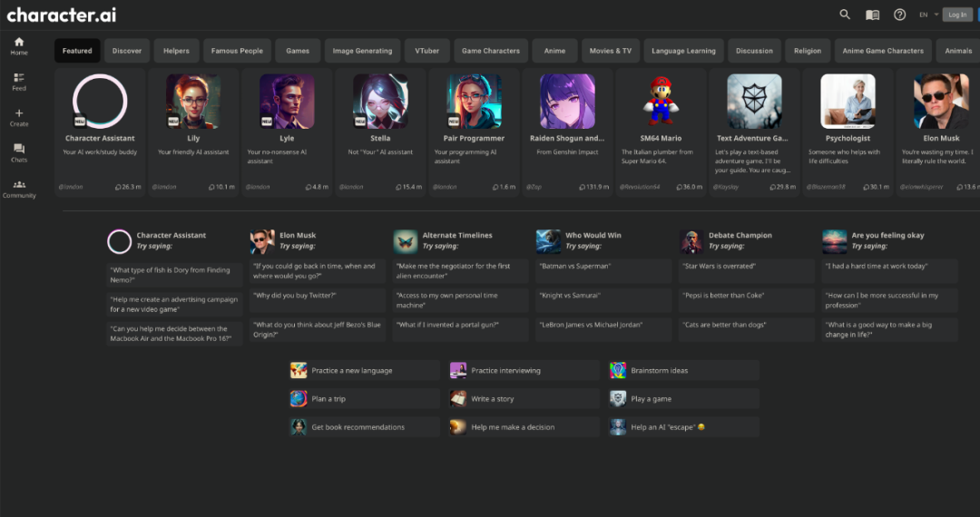Image resolution: width=980 pixels, height=517 pixels.
Task: Open the Feed sidebar icon
Action: click(19, 82)
